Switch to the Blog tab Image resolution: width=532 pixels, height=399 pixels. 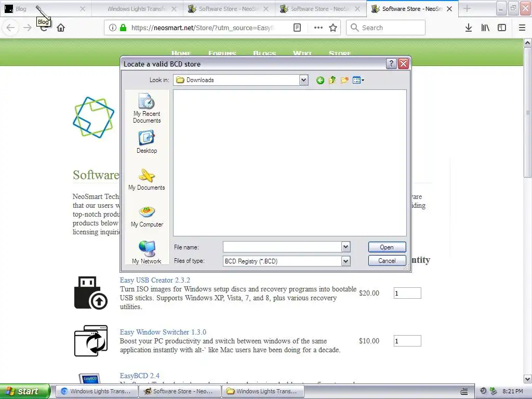pos(46,9)
